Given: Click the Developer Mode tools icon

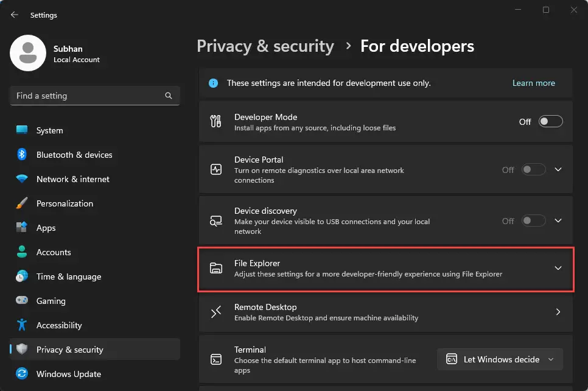Looking at the screenshot, I should pyautogui.click(x=215, y=121).
